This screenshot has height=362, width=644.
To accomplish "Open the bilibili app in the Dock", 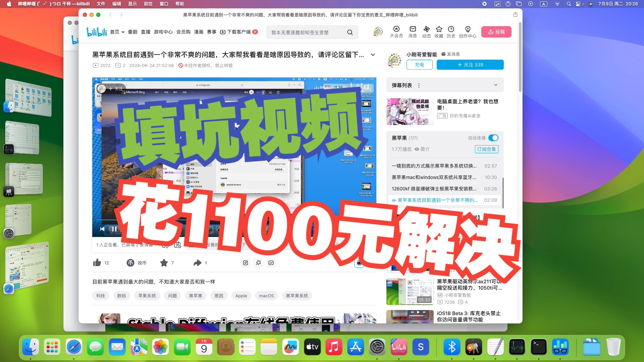I will (x=399, y=347).
